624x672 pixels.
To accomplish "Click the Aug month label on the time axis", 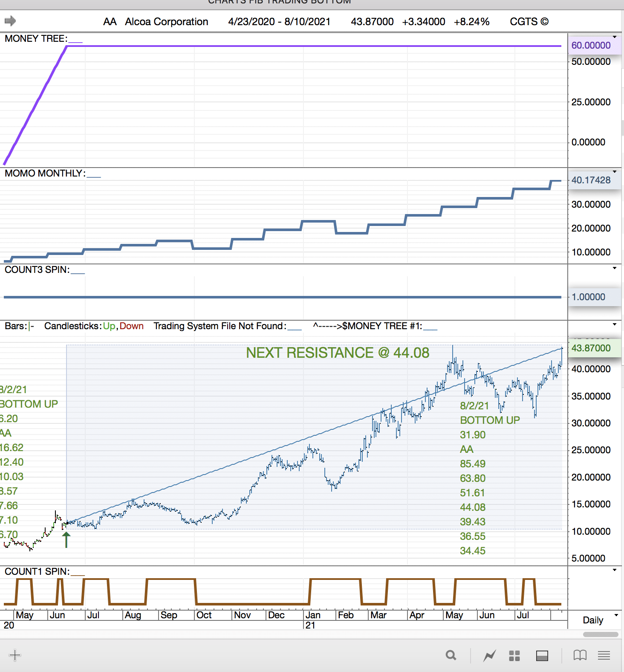I will click(x=133, y=615).
